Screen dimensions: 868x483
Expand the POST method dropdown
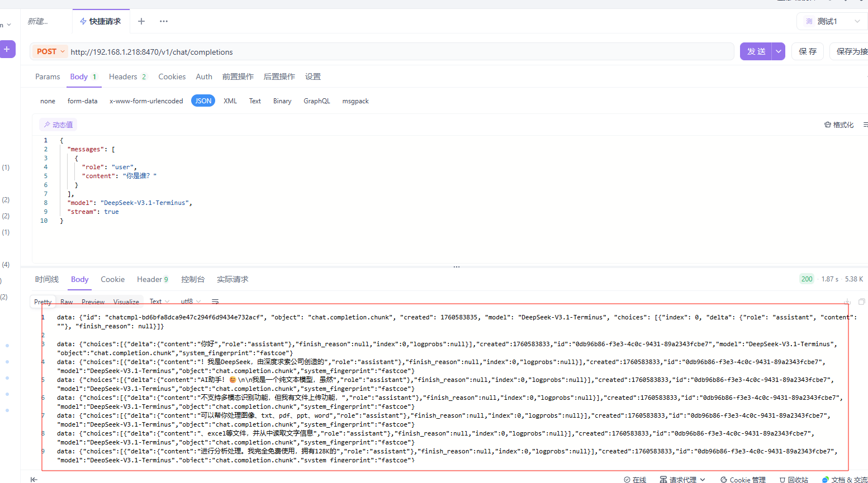(x=50, y=51)
